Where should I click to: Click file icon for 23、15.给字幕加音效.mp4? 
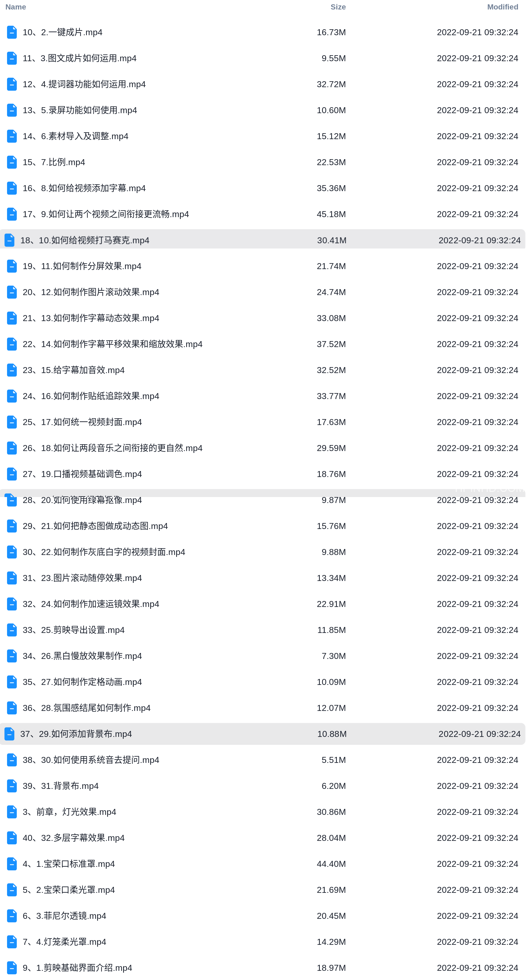[12, 370]
